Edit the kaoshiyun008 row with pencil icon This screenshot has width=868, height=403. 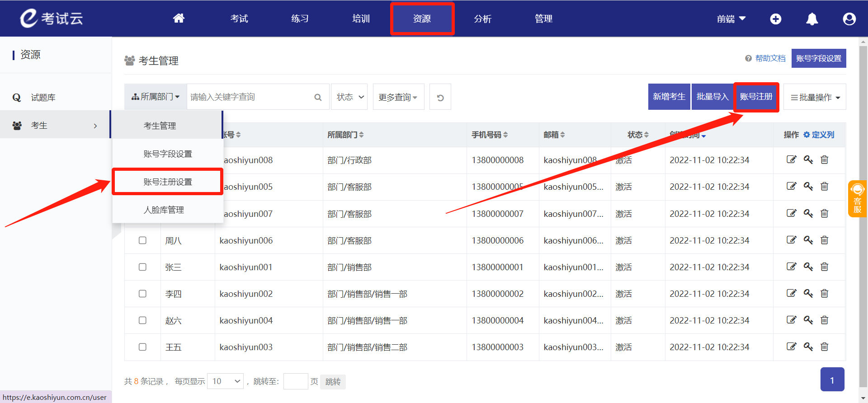[x=791, y=159]
